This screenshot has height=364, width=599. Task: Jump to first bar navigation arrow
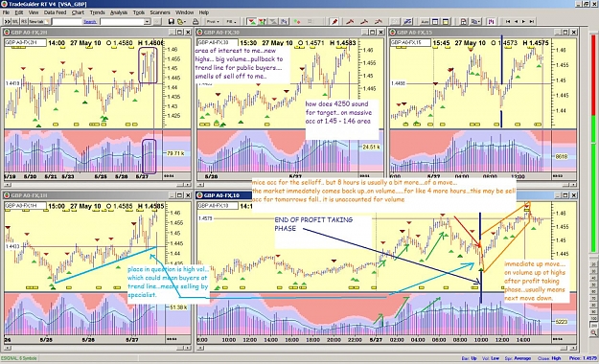pos(508,22)
